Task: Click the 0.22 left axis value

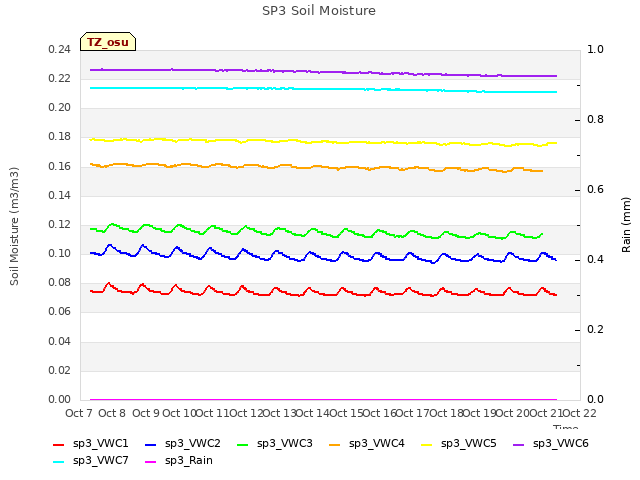Action: click(x=60, y=79)
